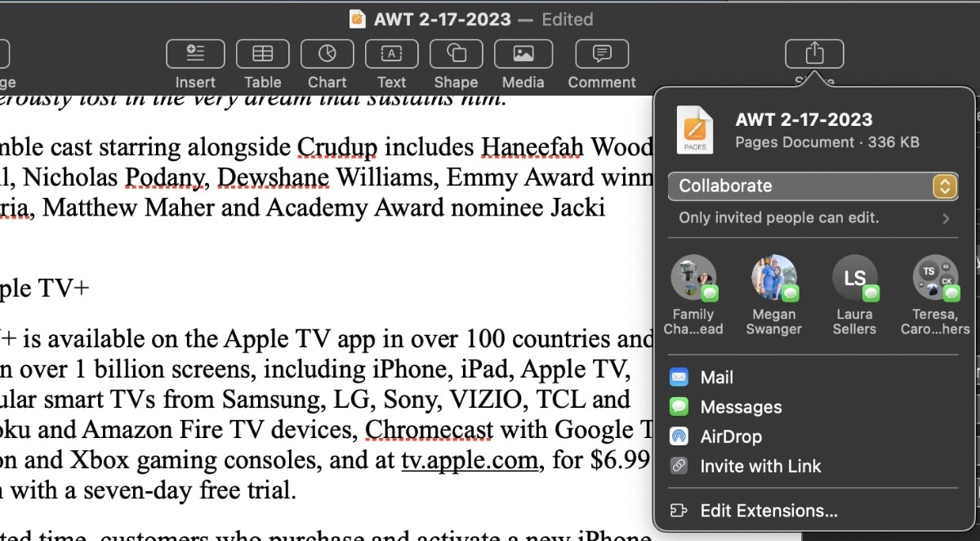The width and height of the screenshot is (980, 541).
Task: Expand 'Only invited people can edit' options
Action: coord(813,218)
